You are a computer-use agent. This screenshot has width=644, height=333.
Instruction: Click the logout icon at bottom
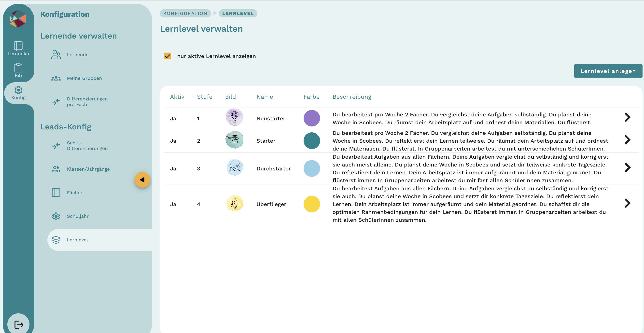[x=18, y=324]
